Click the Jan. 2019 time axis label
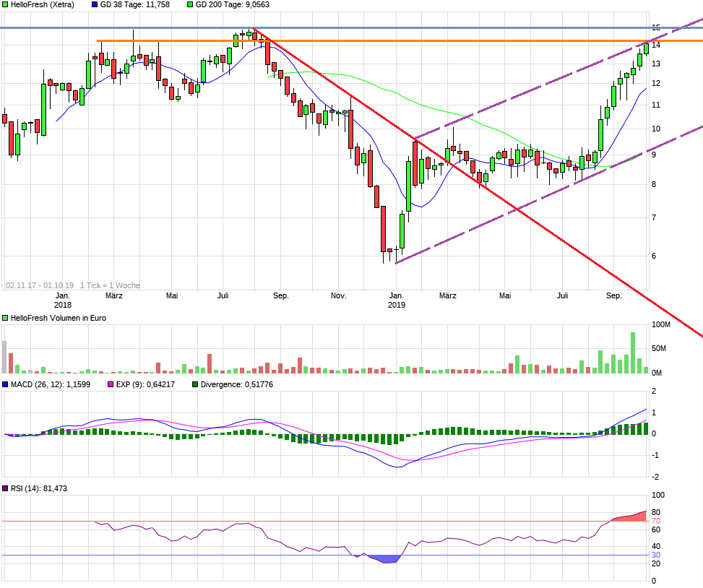The image size is (703, 588). click(x=397, y=301)
